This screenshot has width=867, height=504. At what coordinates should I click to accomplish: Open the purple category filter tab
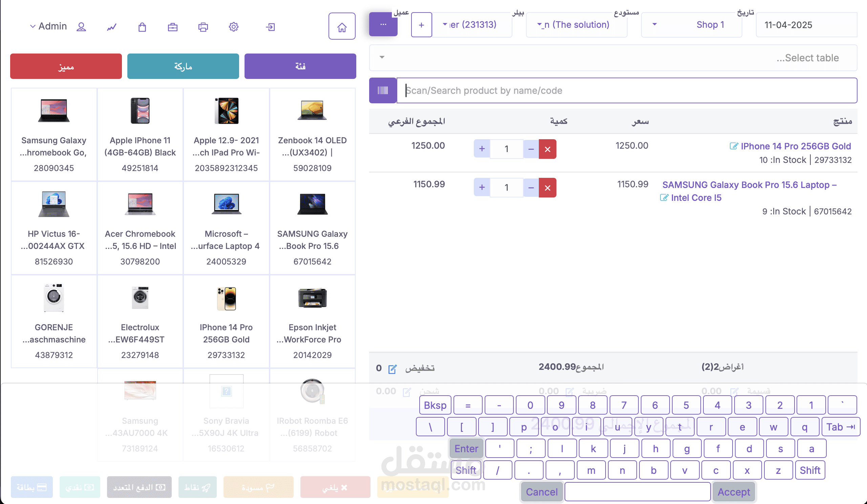[x=300, y=66]
